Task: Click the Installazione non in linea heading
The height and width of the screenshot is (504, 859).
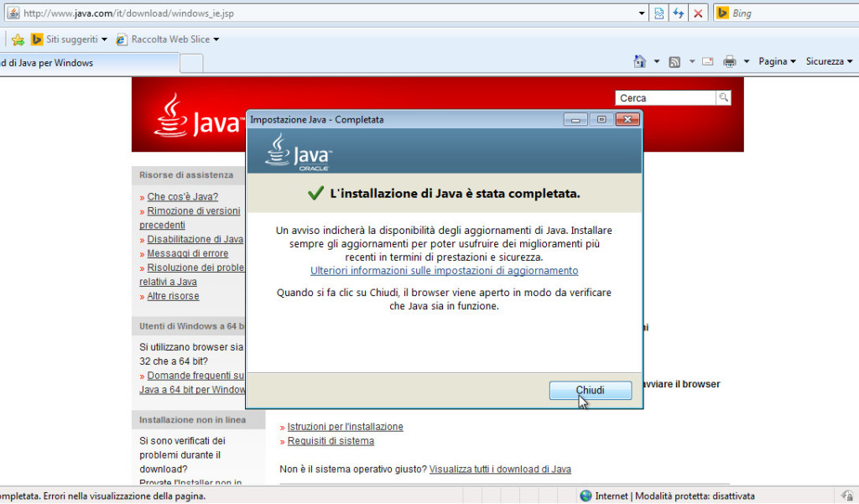Action: click(192, 420)
